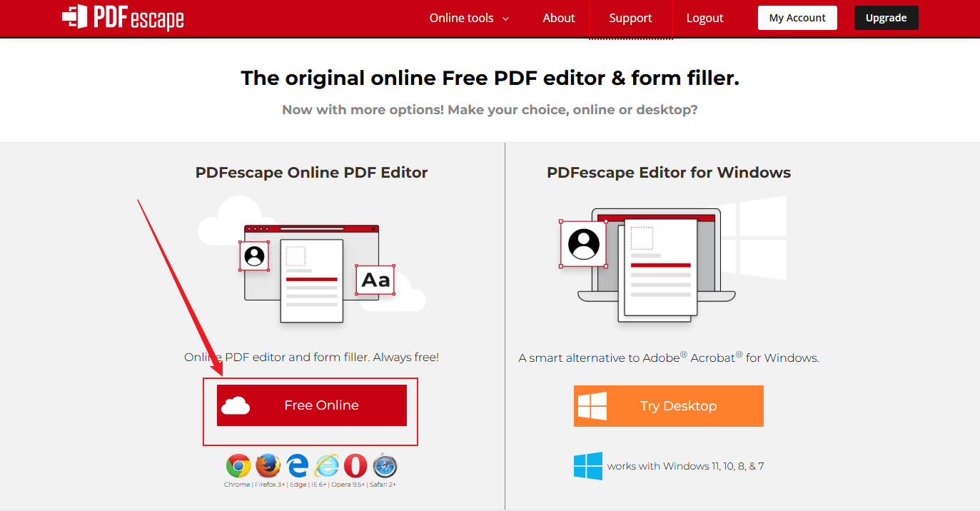Click the Online PDF Editor illustration
The height and width of the screenshot is (511, 980).
[312, 271]
